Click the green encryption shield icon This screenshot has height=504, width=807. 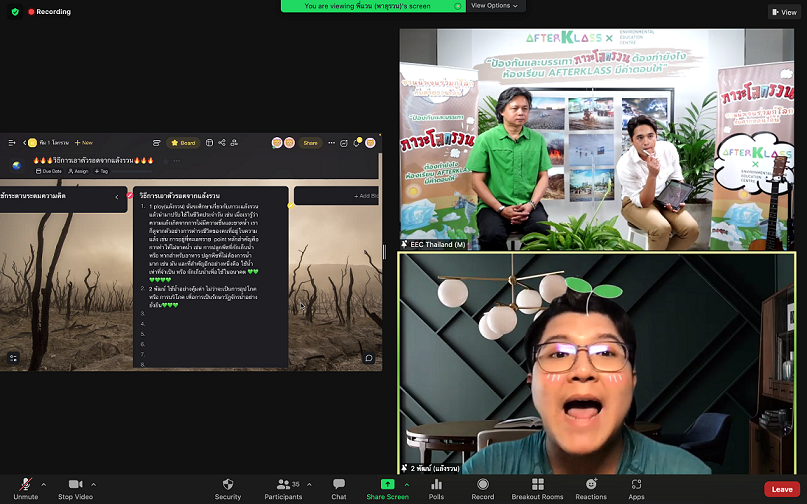coord(14,12)
